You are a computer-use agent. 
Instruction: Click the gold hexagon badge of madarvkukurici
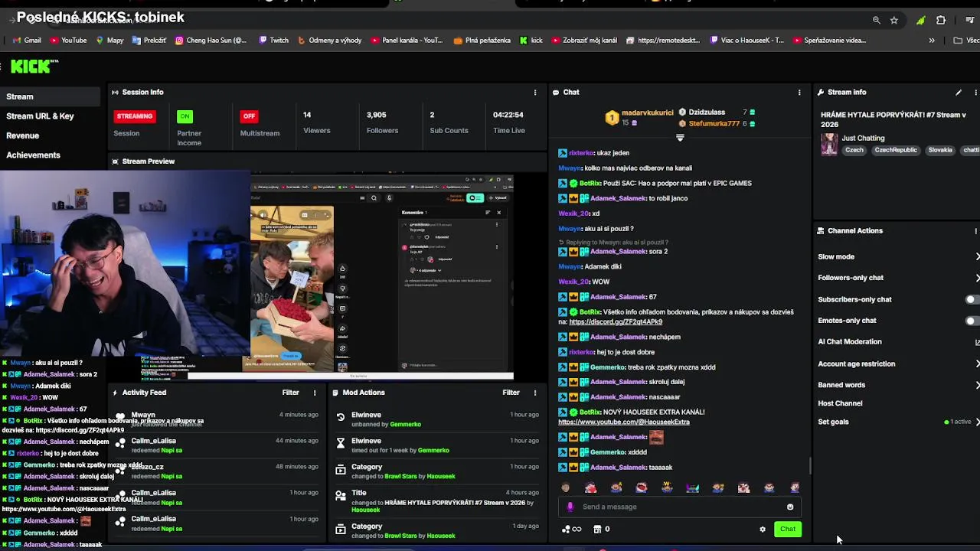[612, 118]
